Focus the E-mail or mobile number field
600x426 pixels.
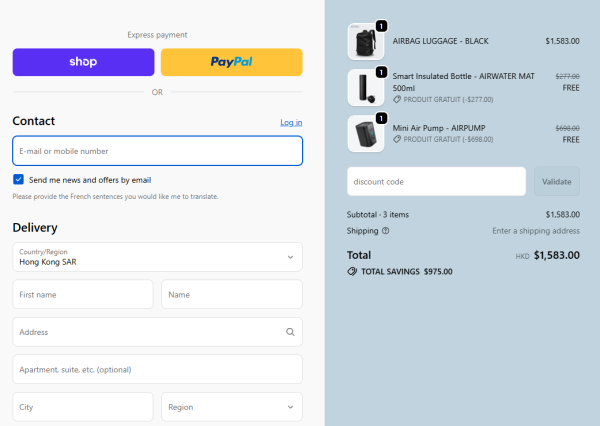tap(157, 151)
